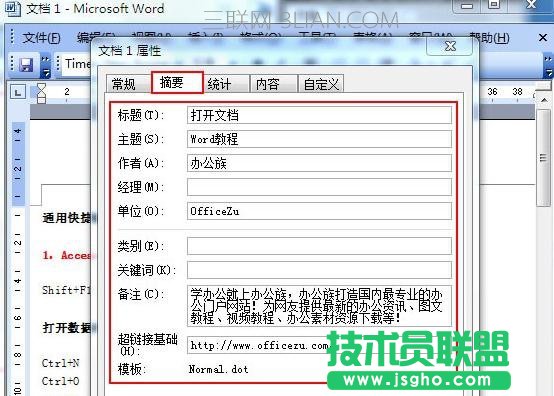
Task: Open the 文件(F) menu
Action: [x=41, y=37]
